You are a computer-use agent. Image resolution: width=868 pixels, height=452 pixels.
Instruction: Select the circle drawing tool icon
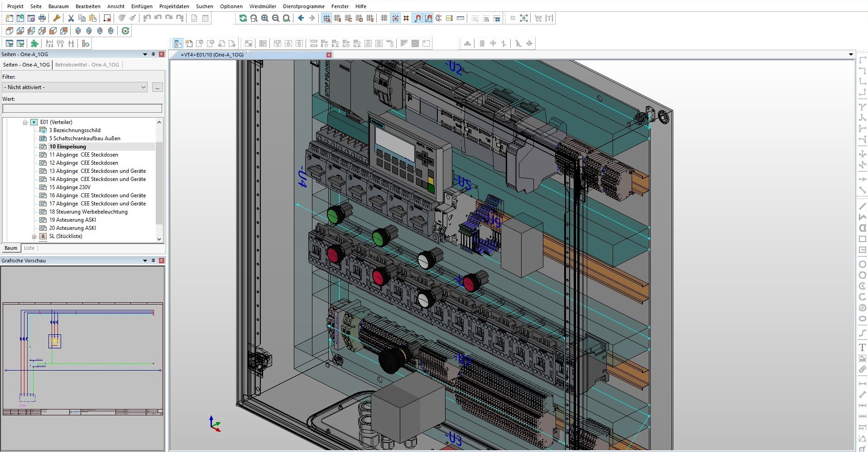pos(862,264)
